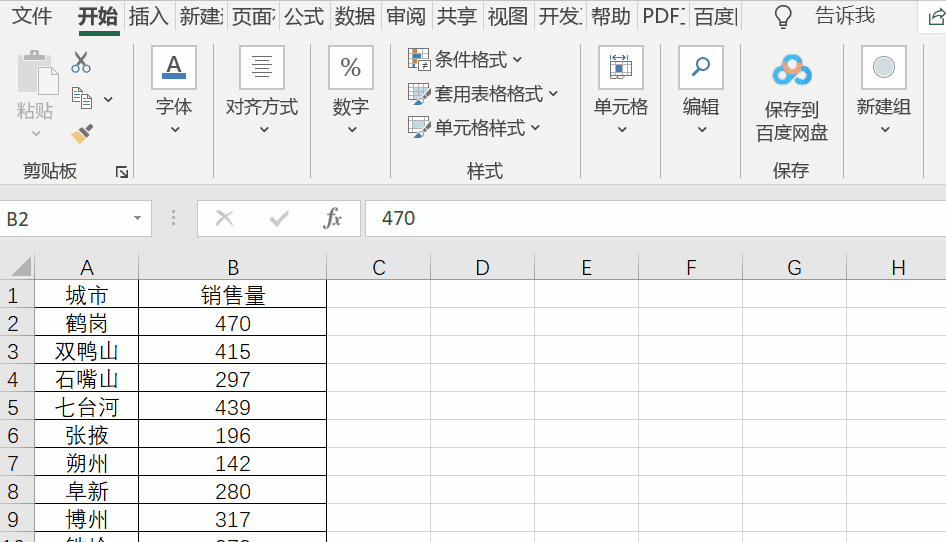946x542 pixels.
Task: Click the Tell Me lightbulb icon
Action: [x=783, y=17]
